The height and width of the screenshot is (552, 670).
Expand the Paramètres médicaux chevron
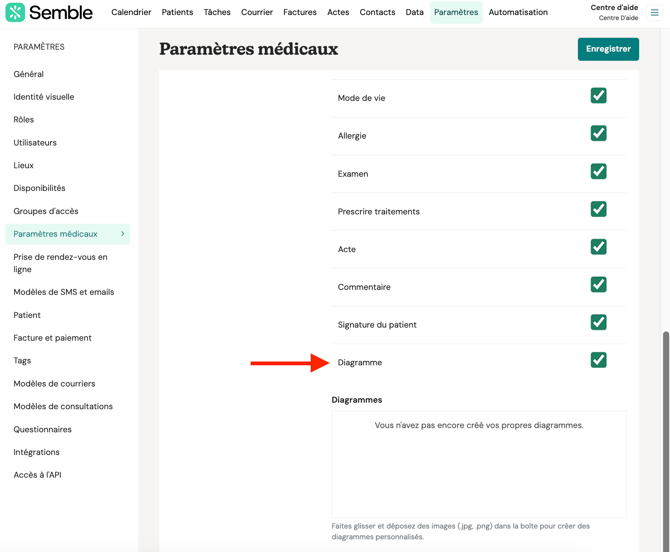[123, 234]
